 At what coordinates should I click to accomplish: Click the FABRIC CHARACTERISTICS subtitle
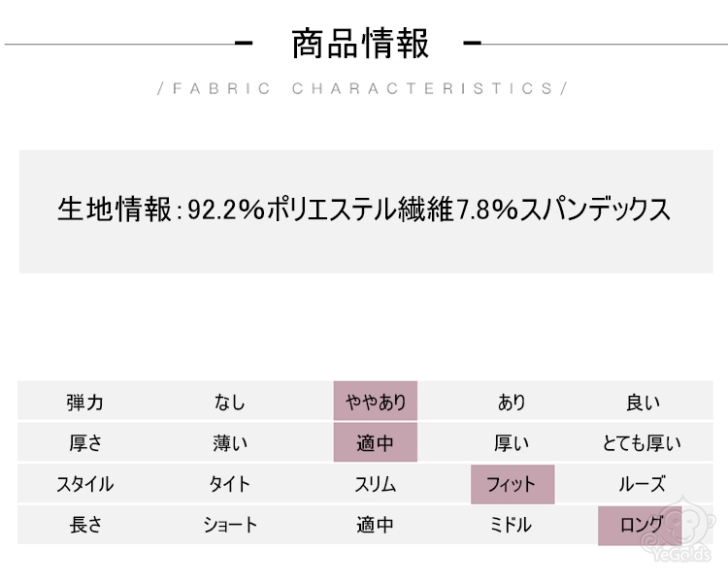tap(360, 88)
